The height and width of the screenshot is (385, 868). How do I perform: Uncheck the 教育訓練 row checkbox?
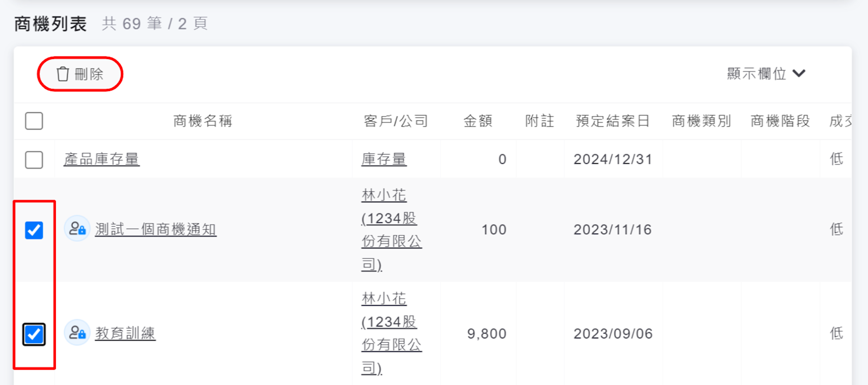coord(34,334)
